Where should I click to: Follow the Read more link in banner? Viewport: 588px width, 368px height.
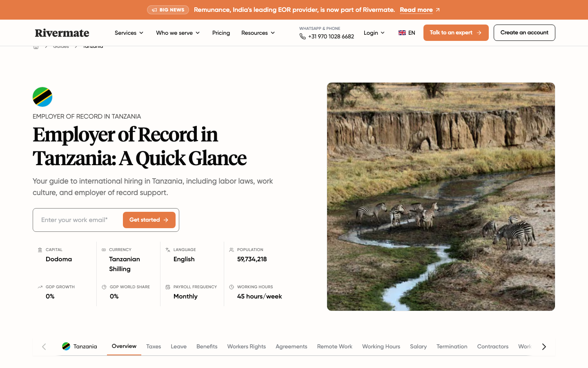pos(416,10)
